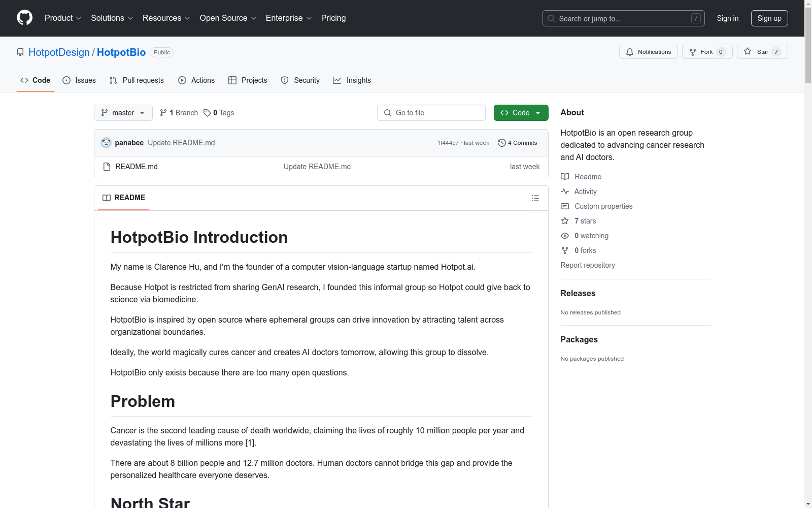The width and height of the screenshot is (812, 508).
Task: View the 4 Commits history
Action: tap(518, 143)
